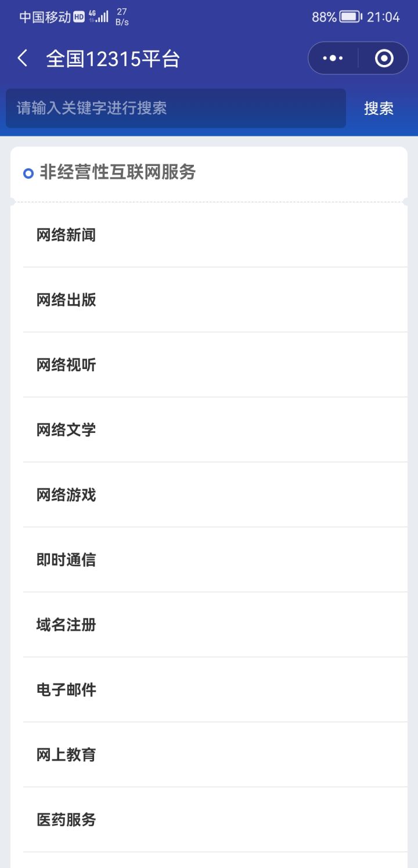Tap the blue circle beside 非经营性互联网服务

pyautogui.click(x=28, y=173)
